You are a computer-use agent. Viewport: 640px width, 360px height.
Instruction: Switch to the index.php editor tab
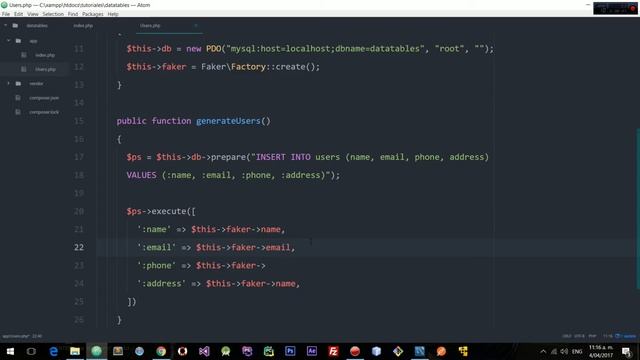(x=83, y=26)
